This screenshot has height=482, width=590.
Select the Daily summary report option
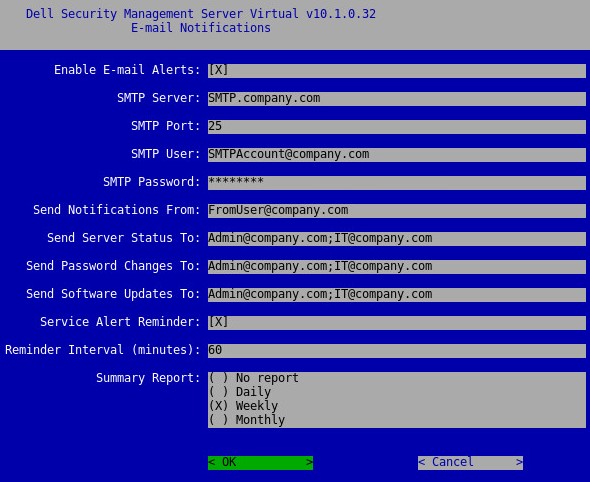[240, 392]
